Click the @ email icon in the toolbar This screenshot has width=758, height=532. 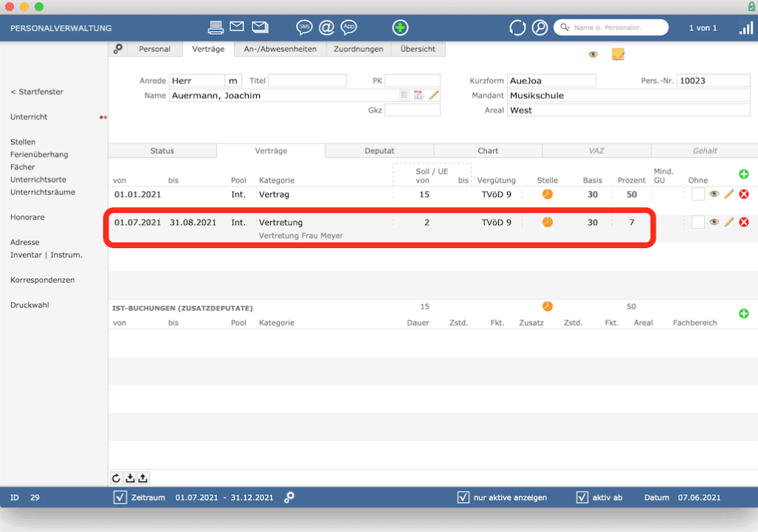326,28
